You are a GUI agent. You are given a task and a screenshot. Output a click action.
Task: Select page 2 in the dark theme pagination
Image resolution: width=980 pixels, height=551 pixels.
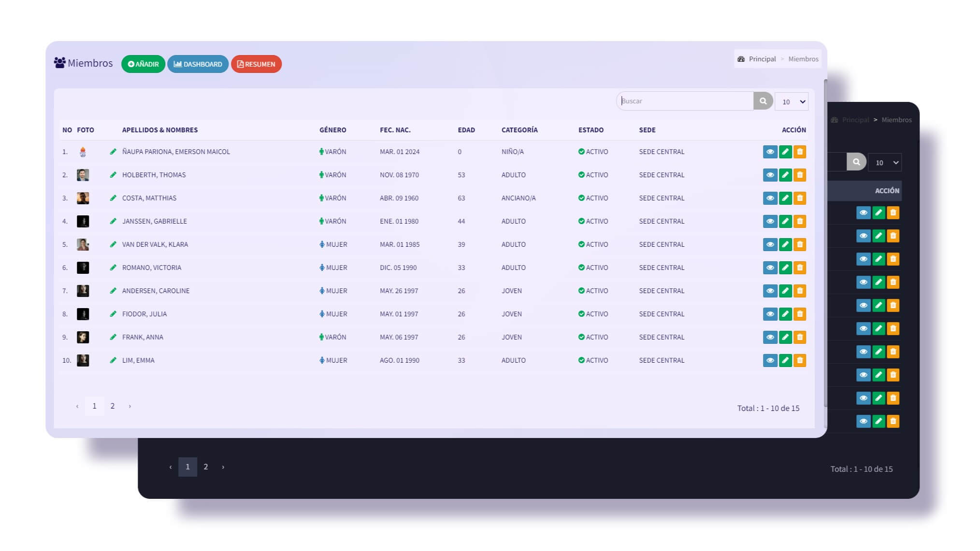(206, 467)
